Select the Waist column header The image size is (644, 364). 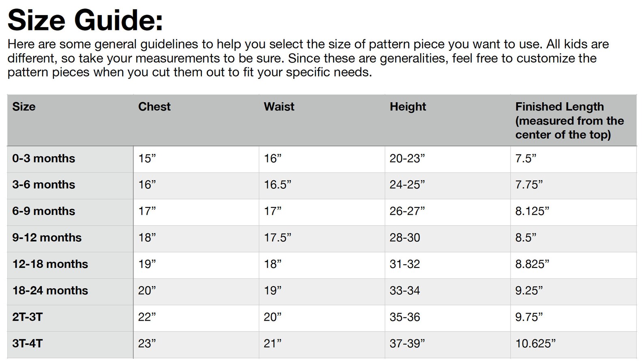tap(279, 107)
